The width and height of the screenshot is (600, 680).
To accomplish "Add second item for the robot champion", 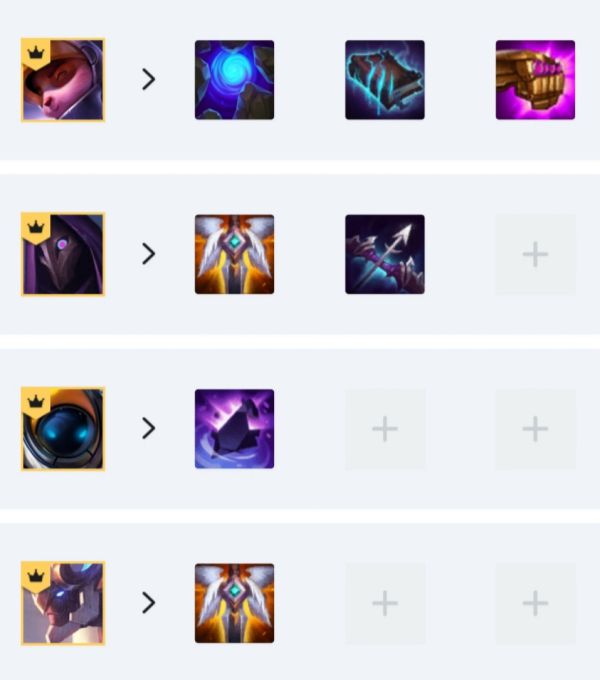I will [x=385, y=429].
